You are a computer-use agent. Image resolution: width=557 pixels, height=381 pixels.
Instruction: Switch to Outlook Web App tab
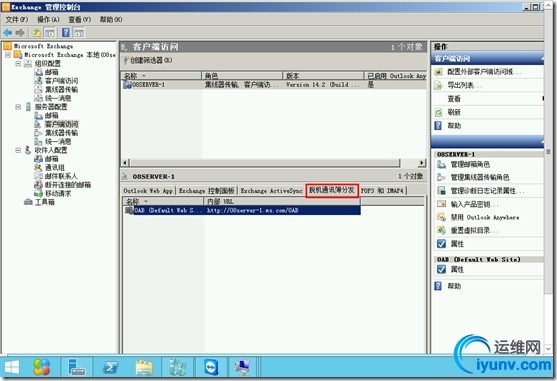[x=148, y=191]
